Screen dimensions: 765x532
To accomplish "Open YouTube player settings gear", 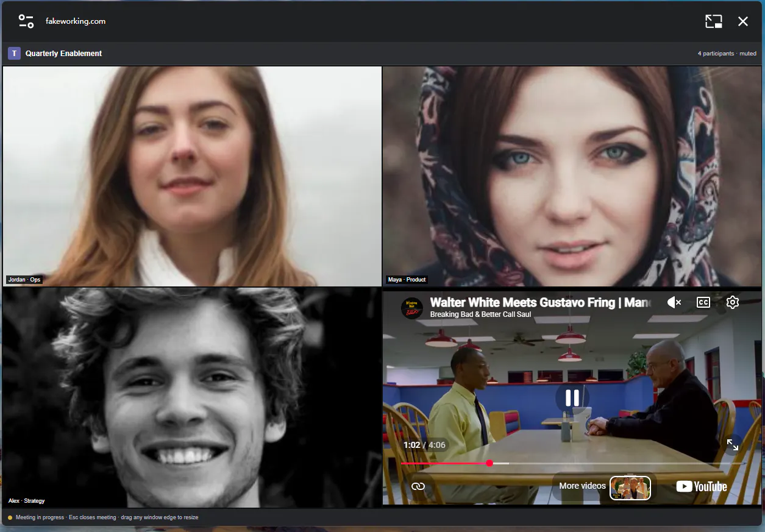I will pyautogui.click(x=733, y=302).
